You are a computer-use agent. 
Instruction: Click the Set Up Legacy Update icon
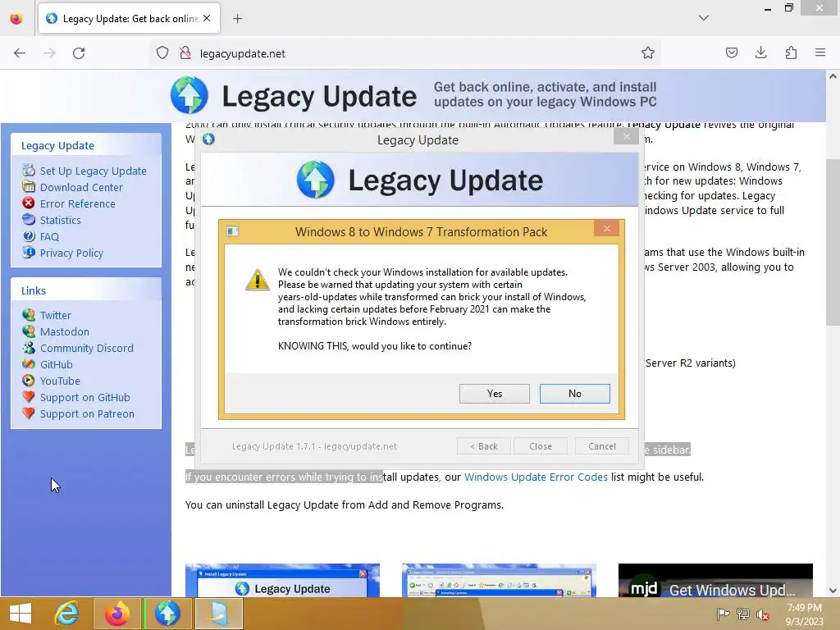(x=29, y=171)
